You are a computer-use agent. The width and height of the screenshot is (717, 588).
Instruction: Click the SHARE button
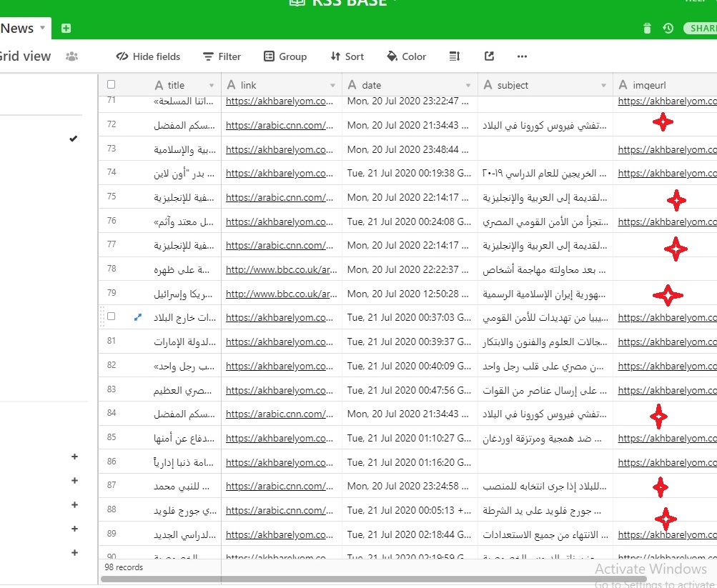[x=701, y=29]
